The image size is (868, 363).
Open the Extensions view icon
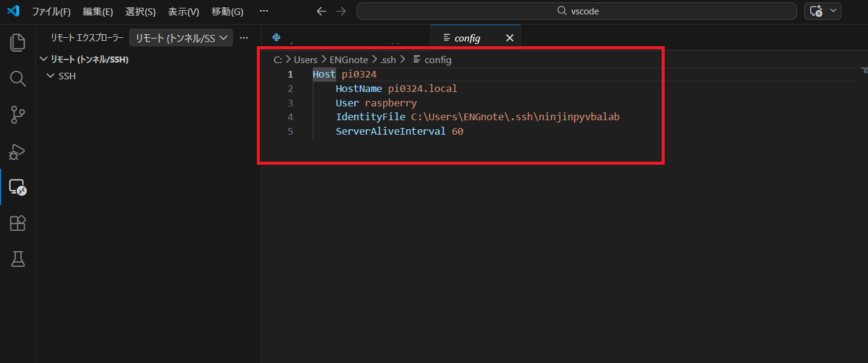18,223
